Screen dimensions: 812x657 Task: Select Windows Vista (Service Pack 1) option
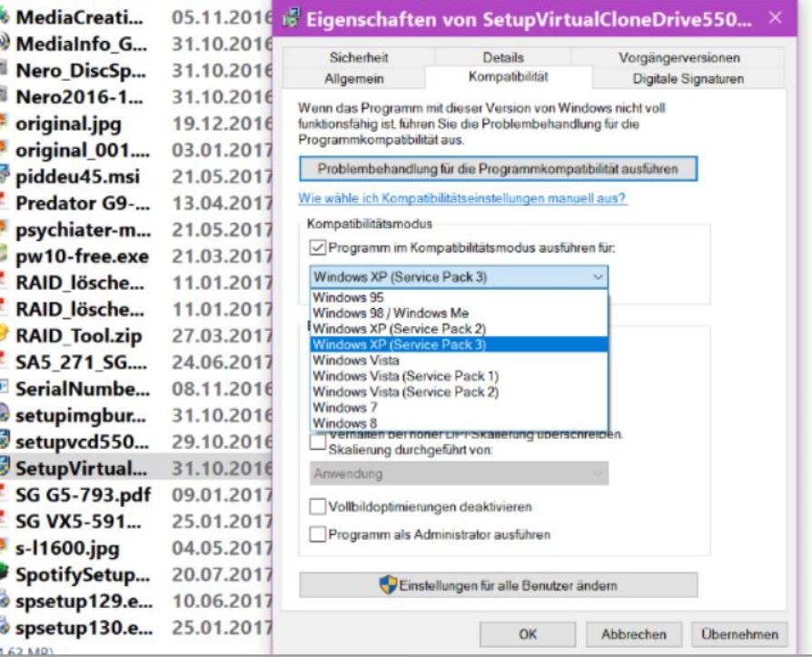459,376
